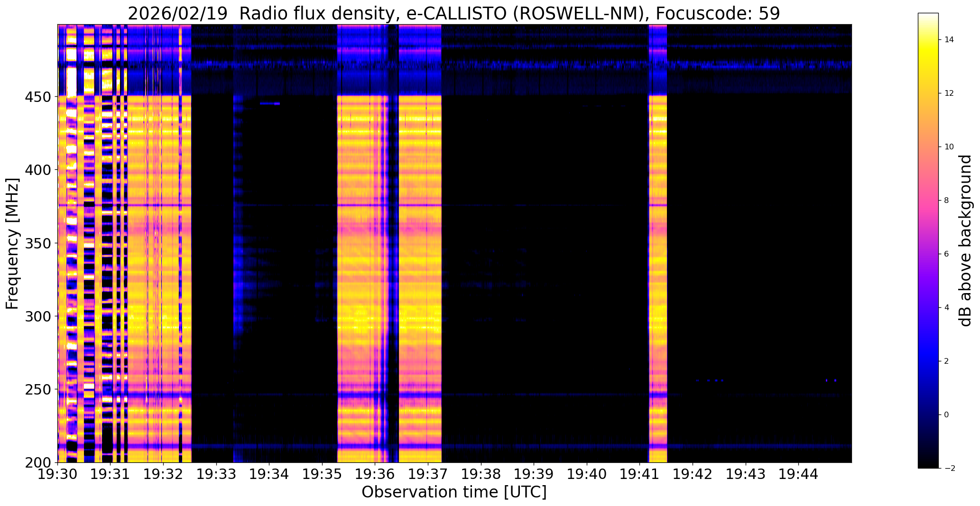
Task: Select the colorbar tick label −2
Action: (x=949, y=469)
